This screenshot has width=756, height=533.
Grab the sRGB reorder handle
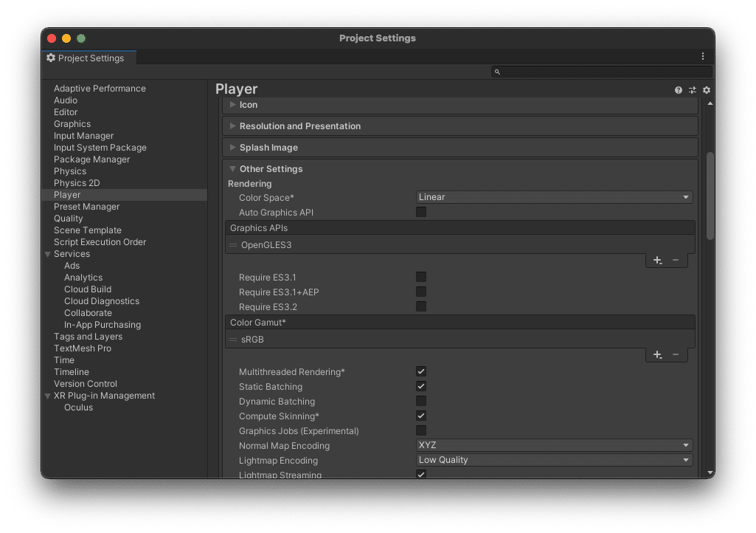click(x=233, y=340)
